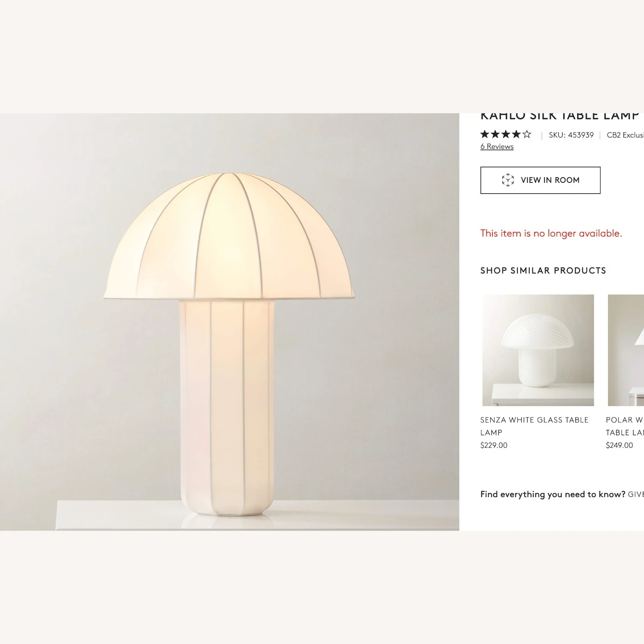Click the empty fifth rating star
The height and width of the screenshot is (644, 644).
pyautogui.click(x=527, y=134)
